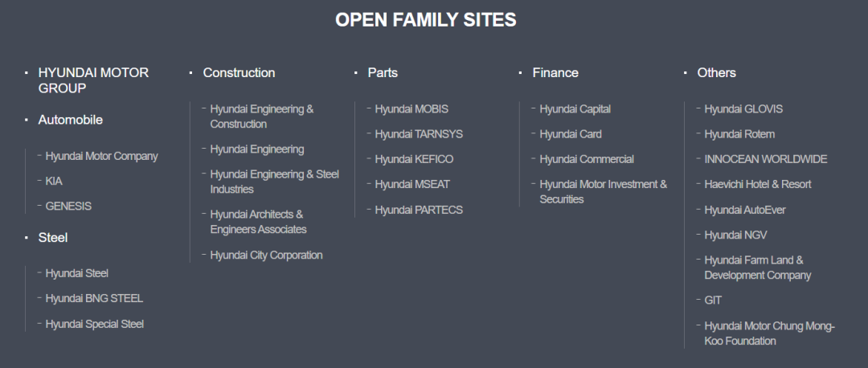868x368 pixels.
Task: Visit the Hyundai AutoEver site
Action: coord(744,210)
